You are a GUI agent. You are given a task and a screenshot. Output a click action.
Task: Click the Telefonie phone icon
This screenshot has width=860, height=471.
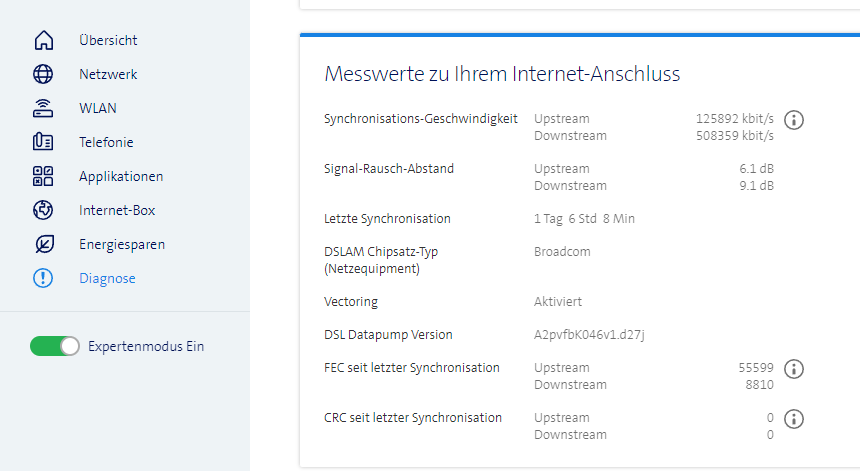click(x=43, y=143)
